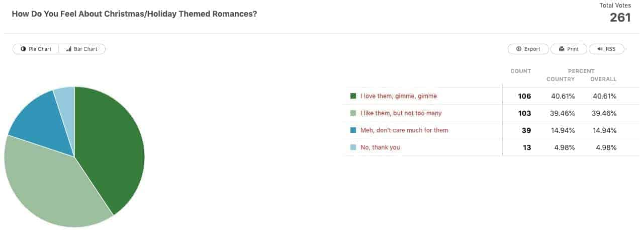Click the Print button
Viewport: 644px width, 230px height.
569,49
